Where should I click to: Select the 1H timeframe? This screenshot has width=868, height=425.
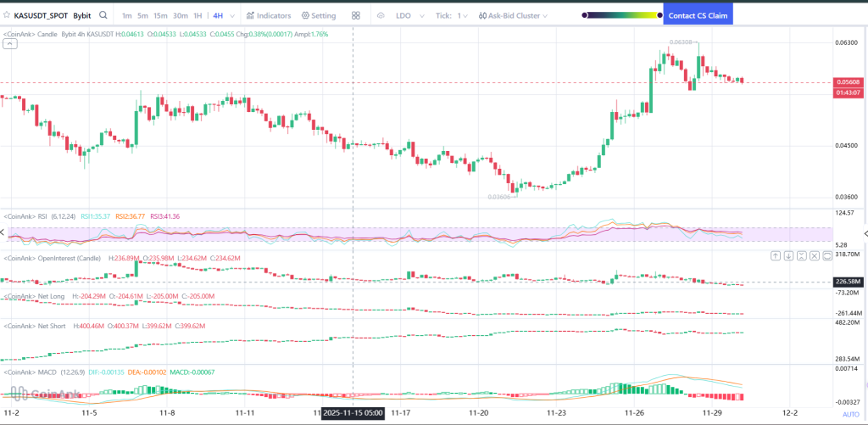198,15
